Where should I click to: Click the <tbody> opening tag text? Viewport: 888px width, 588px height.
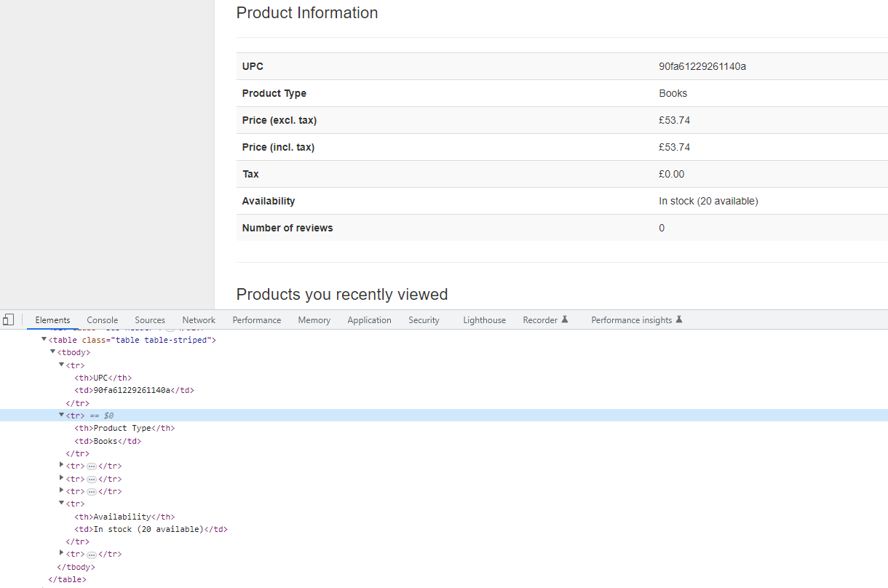pos(74,352)
